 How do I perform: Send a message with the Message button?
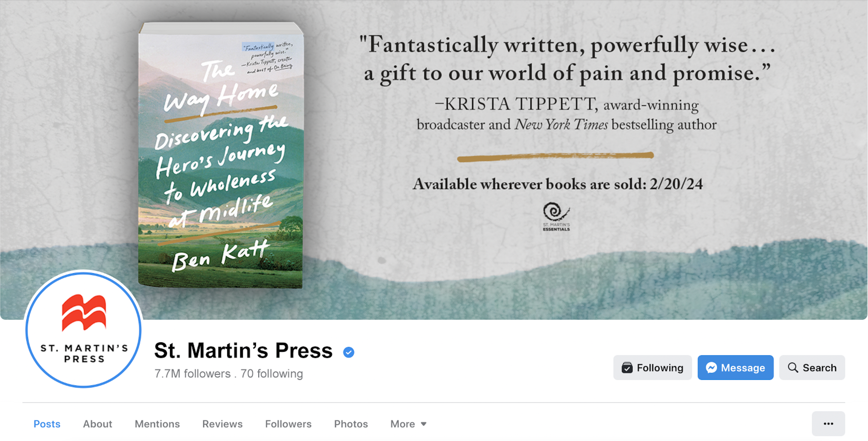coord(736,368)
